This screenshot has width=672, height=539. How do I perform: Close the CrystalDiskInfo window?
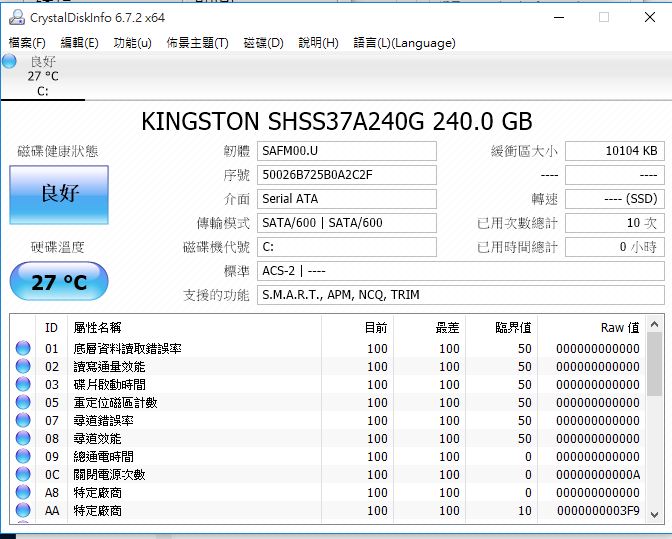pyautogui.click(x=650, y=18)
